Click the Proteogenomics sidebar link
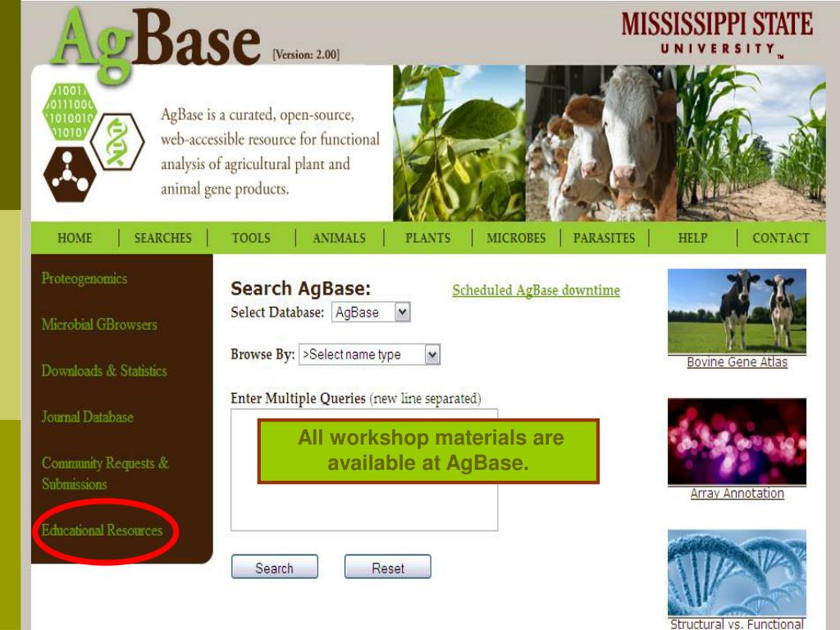Image resolution: width=840 pixels, height=630 pixels. pyautogui.click(x=84, y=279)
